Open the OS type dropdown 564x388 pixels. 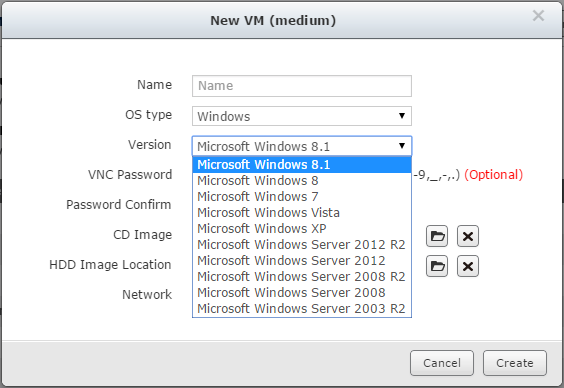(x=302, y=116)
